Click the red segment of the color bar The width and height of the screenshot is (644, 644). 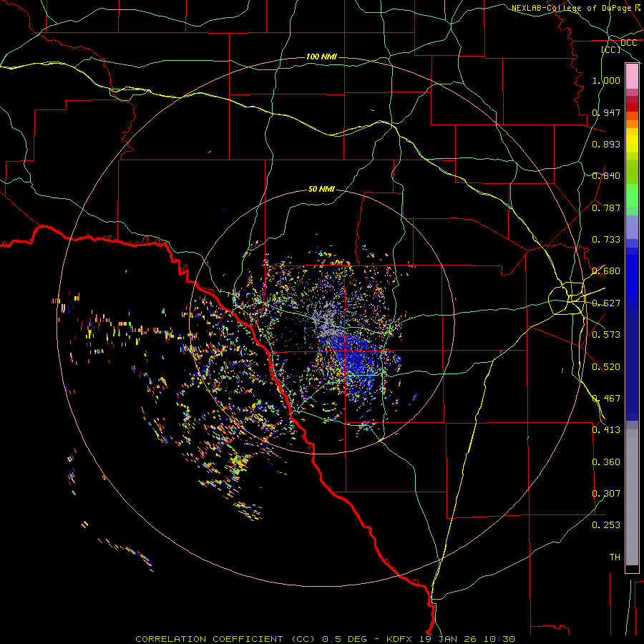point(632,107)
